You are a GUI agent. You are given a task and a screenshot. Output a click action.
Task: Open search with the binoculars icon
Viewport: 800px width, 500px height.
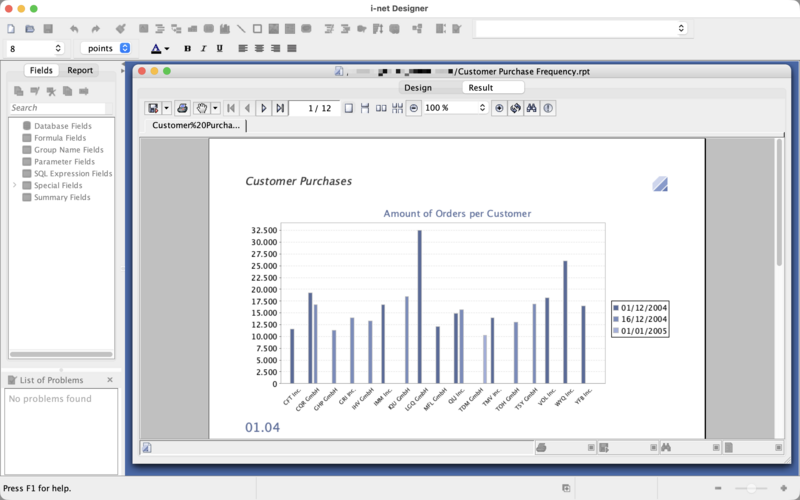pos(532,108)
